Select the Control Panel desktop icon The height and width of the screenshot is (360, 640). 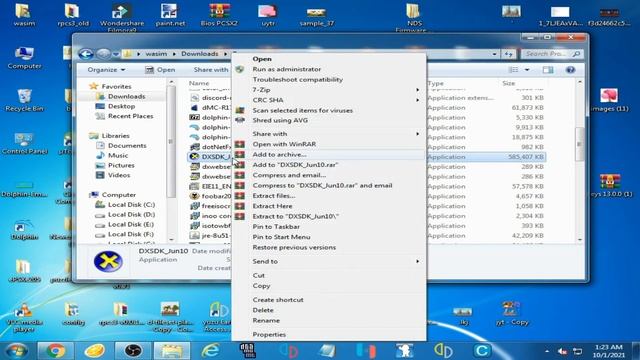24,143
